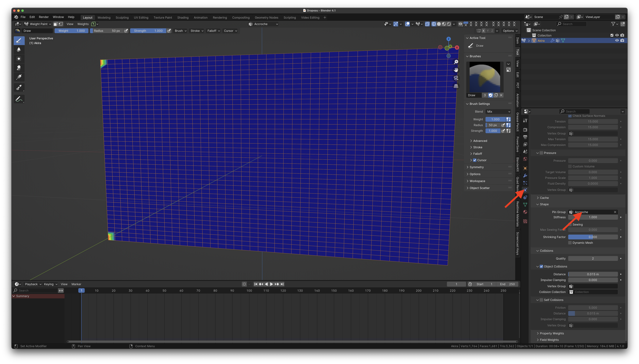
Task: Open the World properties tab
Action: pos(525,159)
